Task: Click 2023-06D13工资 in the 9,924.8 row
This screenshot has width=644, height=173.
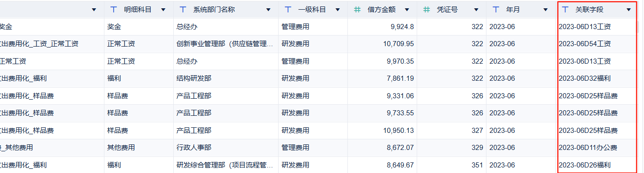Action: [x=585, y=27]
